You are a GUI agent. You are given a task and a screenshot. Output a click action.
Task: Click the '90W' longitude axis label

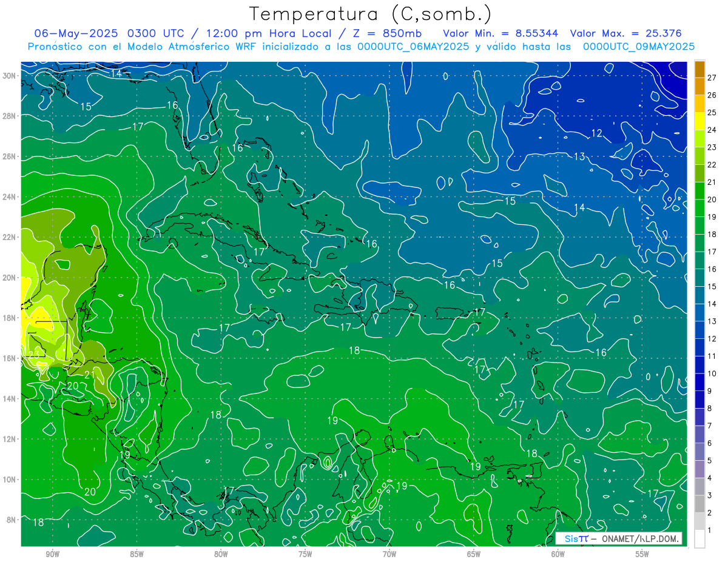53,554
